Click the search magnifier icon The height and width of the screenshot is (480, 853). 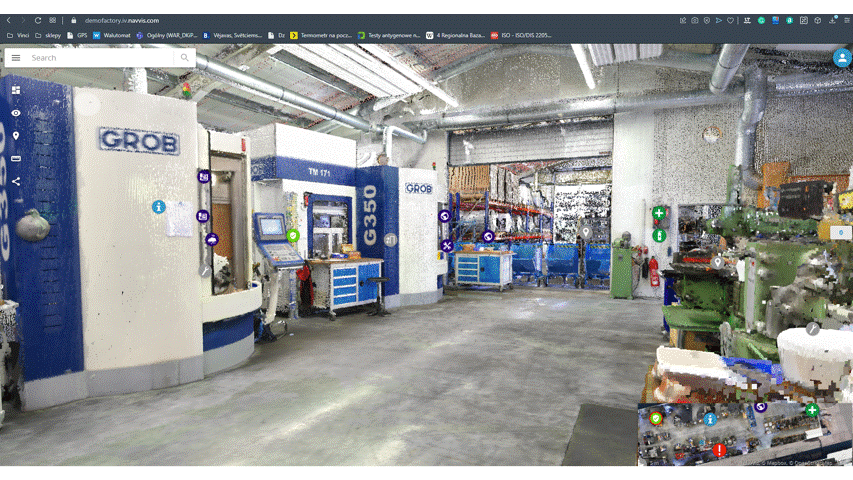184,58
